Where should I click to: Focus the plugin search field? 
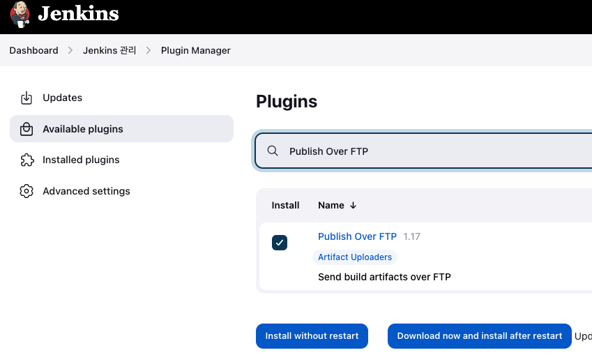[424, 151]
